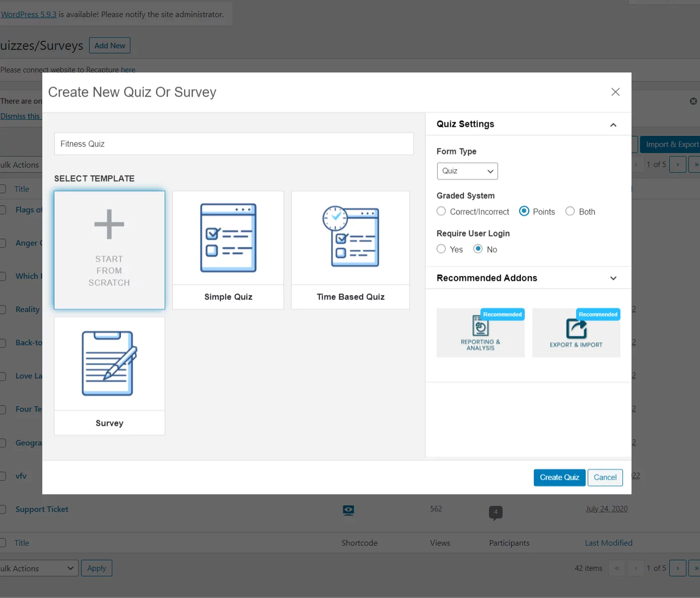Screen dimensions: 700x598
Task: Tick the top Title select-all checkbox
Action: click(x=3, y=189)
